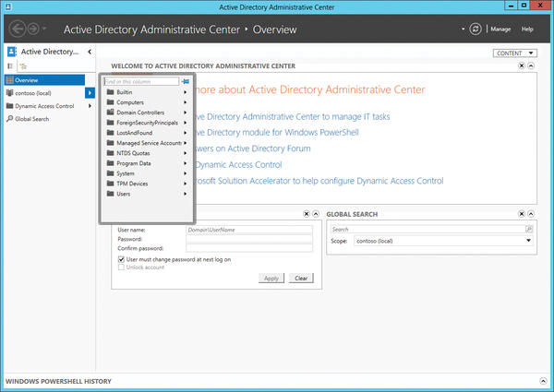Open the TPM Devices folder

tap(132, 184)
